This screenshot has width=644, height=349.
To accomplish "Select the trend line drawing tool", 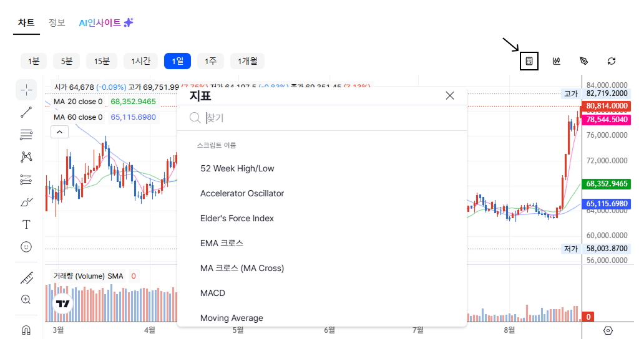I will (x=26, y=112).
